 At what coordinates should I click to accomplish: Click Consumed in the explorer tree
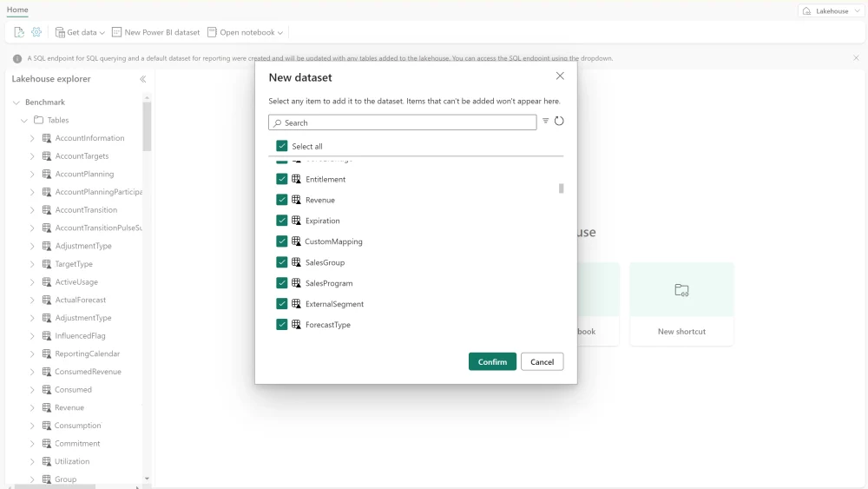[x=73, y=389]
